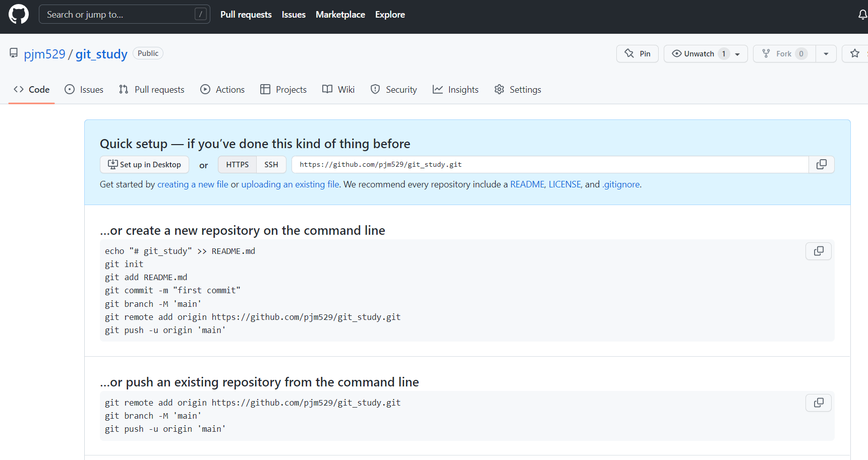Image resolution: width=868 pixels, height=460 pixels.
Task: Click the Public visibility badge
Action: 148,53
